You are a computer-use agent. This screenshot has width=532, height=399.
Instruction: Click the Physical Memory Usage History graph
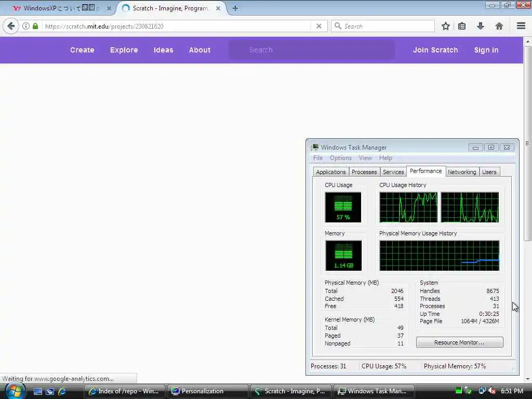click(439, 256)
